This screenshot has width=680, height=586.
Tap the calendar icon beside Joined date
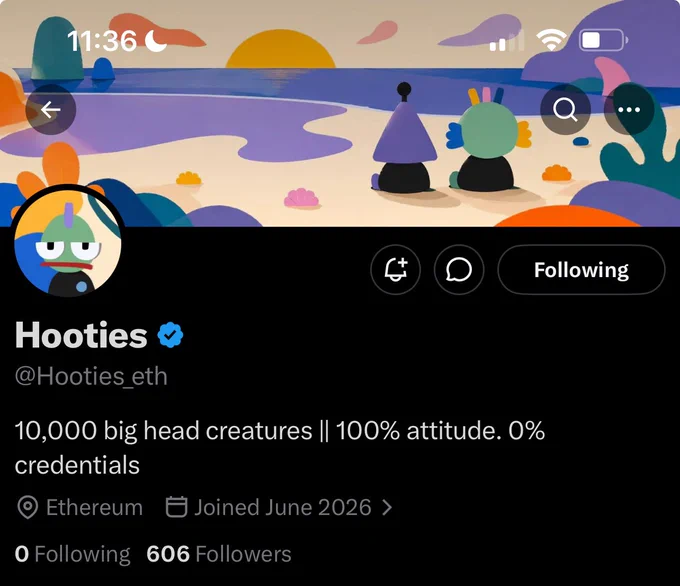tap(177, 507)
